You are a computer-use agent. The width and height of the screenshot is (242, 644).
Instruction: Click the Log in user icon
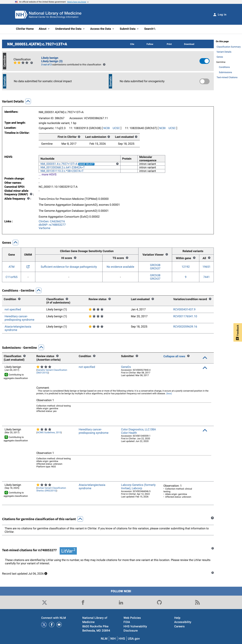pos(214,14)
